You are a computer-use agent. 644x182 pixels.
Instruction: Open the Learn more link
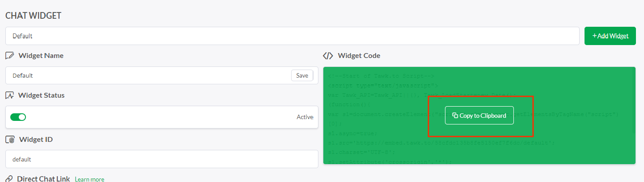[x=89, y=179]
